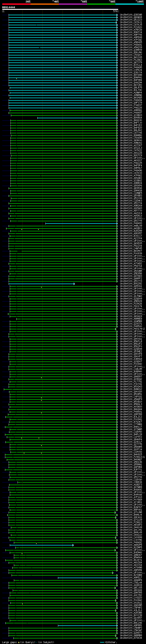Open hit UniRef100_Q5JZZ3
146x644 pixels.
pyautogui.click(x=131, y=20)
